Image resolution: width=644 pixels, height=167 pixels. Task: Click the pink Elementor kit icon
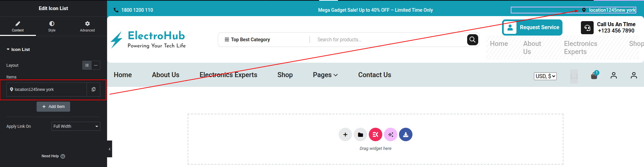pos(375,135)
